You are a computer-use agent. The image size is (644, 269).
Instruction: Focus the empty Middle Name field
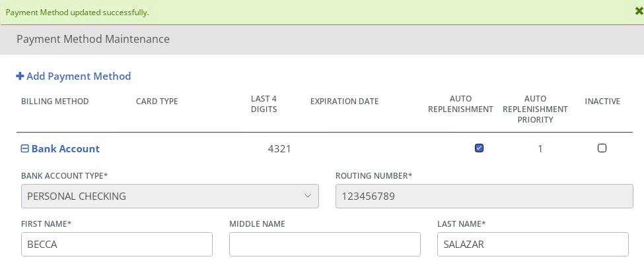point(325,245)
